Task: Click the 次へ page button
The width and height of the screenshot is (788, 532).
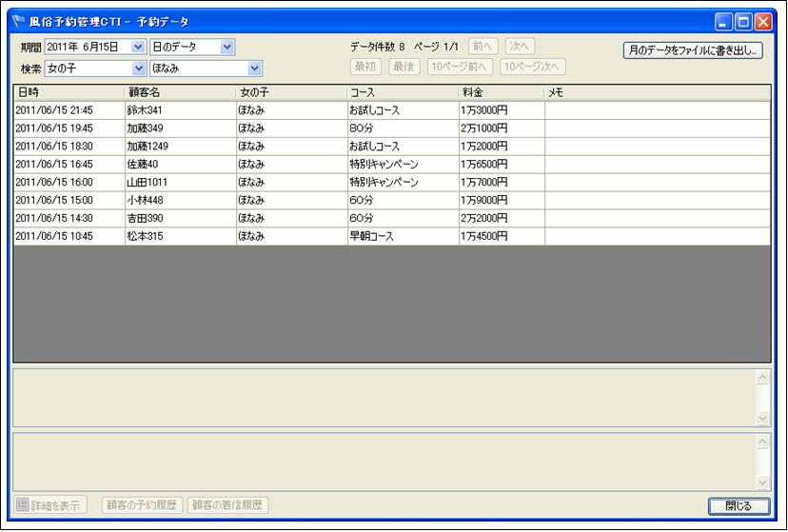Action: (x=521, y=47)
